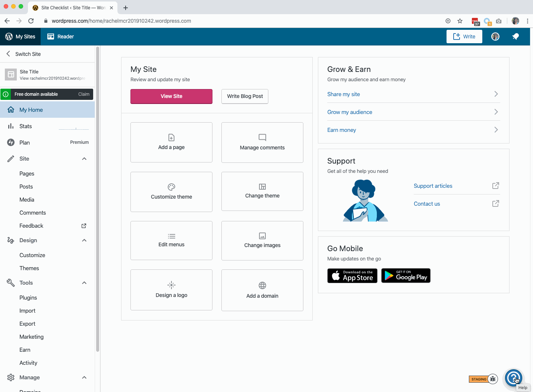Open the Support articles link
Screen dimensions: 533x392
coord(433,186)
